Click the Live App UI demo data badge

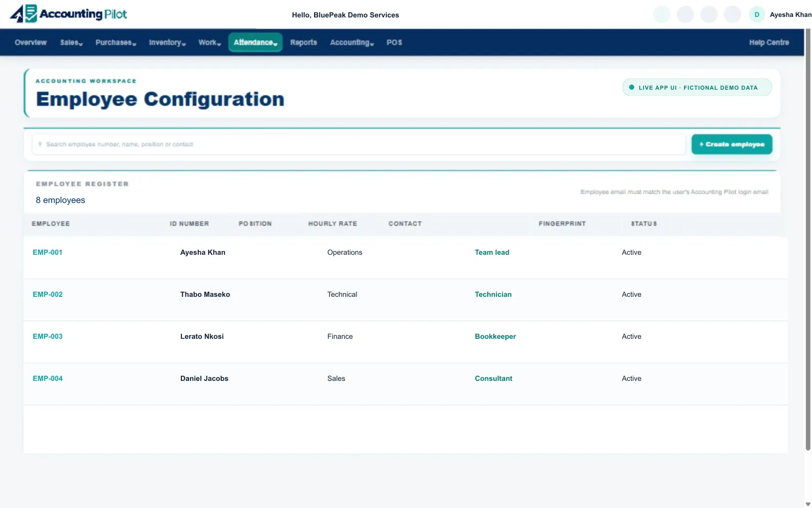point(697,88)
